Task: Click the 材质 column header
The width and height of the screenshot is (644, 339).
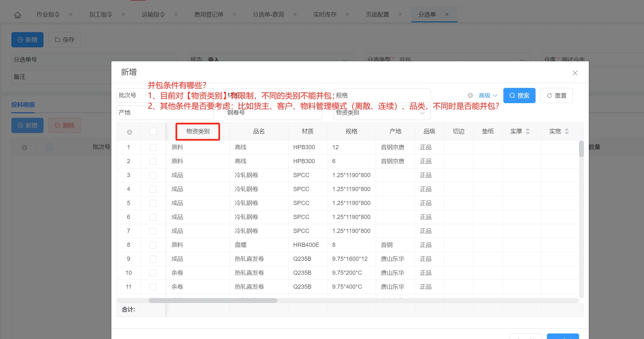Action: [x=308, y=131]
